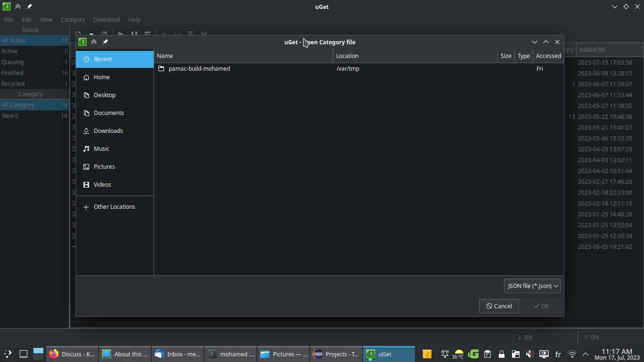
Task: Expand hidden system tray icons arrow
Action: pyautogui.click(x=586, y=354)
